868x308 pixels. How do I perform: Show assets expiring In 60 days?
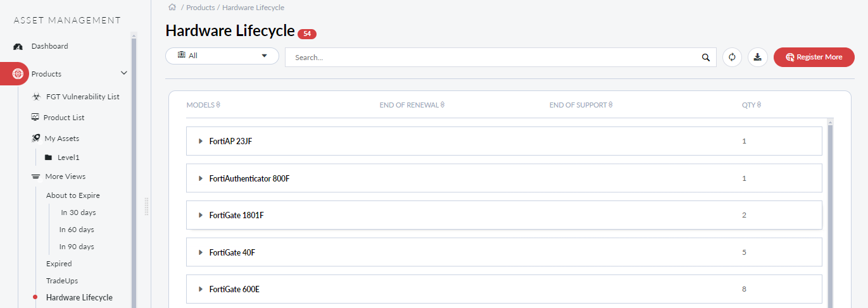click(x=77, y=230)
